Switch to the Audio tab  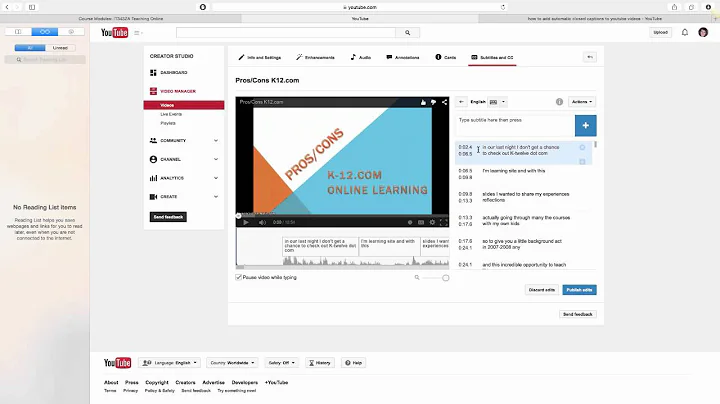pos(361,57)
